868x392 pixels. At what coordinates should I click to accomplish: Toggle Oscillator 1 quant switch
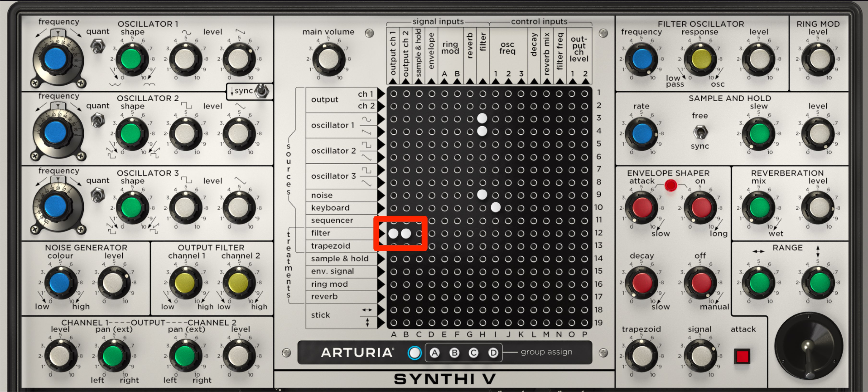point(97,46)
